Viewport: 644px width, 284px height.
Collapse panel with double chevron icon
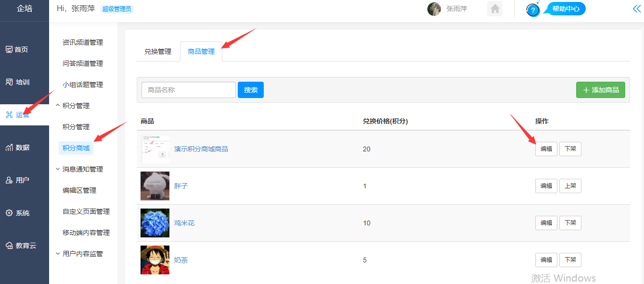[x=636, y=9]
